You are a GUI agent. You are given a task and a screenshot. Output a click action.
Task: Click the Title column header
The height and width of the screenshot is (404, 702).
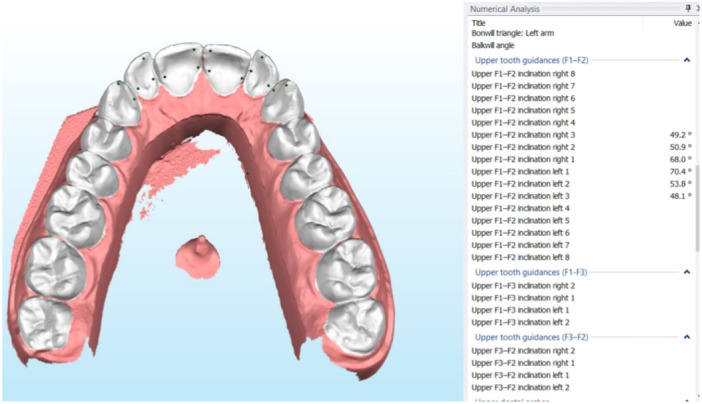[x=478, y=23]
